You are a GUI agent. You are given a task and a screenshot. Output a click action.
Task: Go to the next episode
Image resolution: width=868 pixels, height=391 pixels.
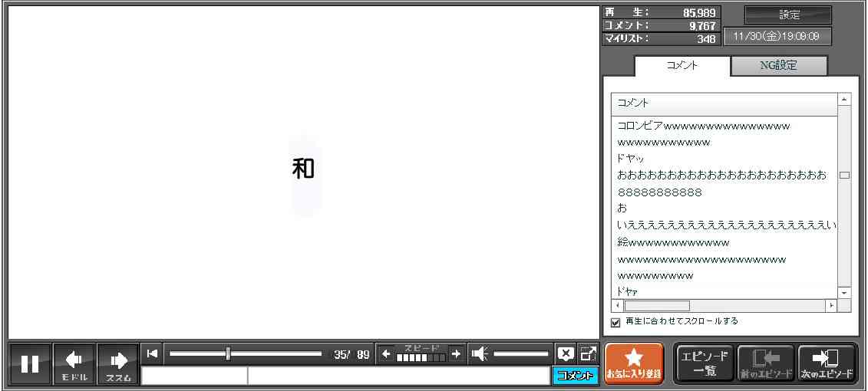click(827, 363)
